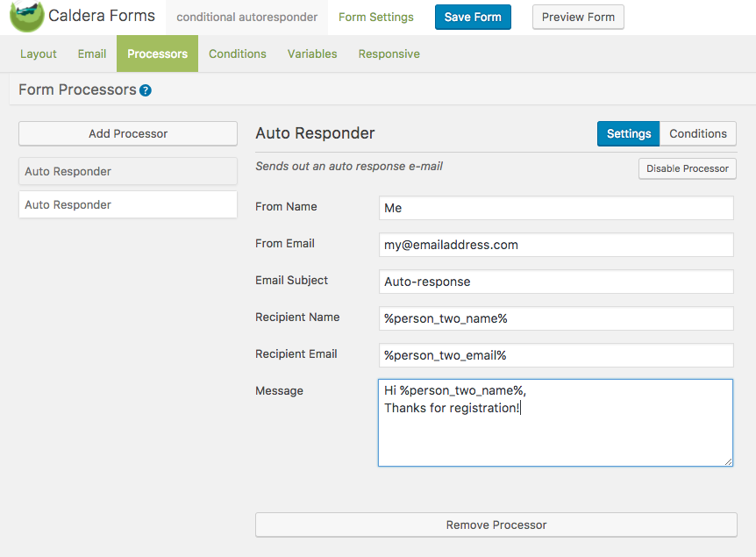Click the Caldera Forms logo icon
This screenshot has height=557, width=756.
pyautogui.click(x=26, y=17)
